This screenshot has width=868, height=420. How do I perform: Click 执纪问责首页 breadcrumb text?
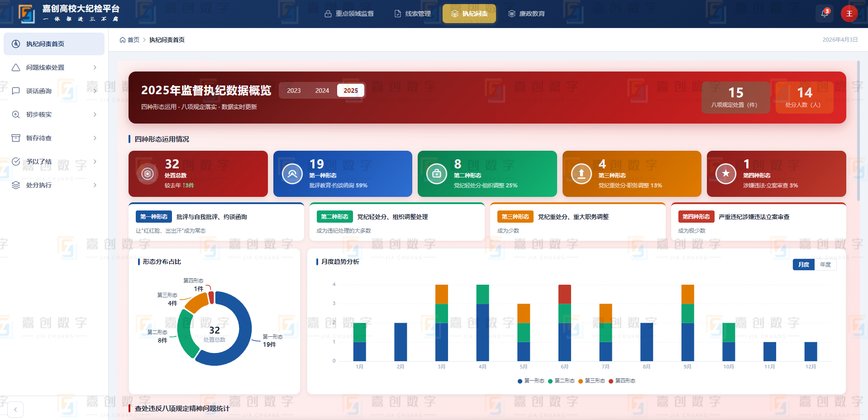click(167, 40)
